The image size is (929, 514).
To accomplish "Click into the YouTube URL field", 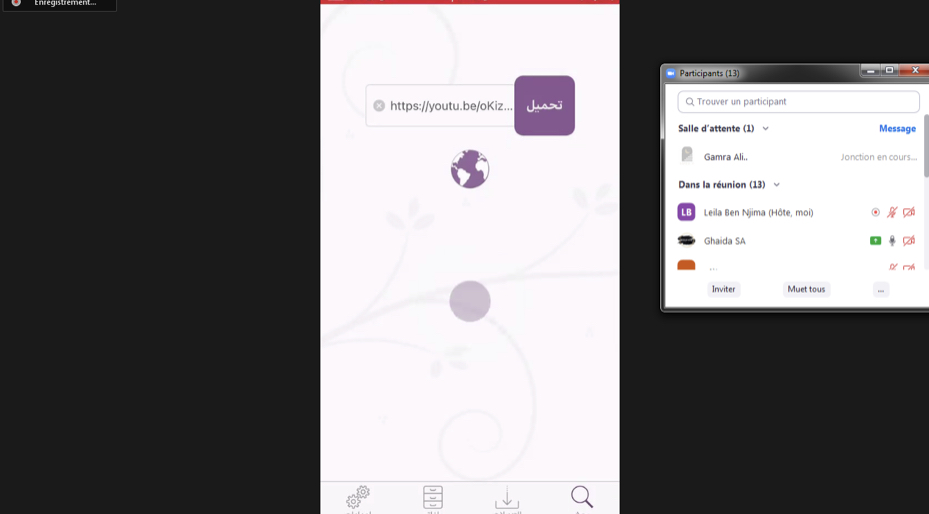I will point(449,106).
